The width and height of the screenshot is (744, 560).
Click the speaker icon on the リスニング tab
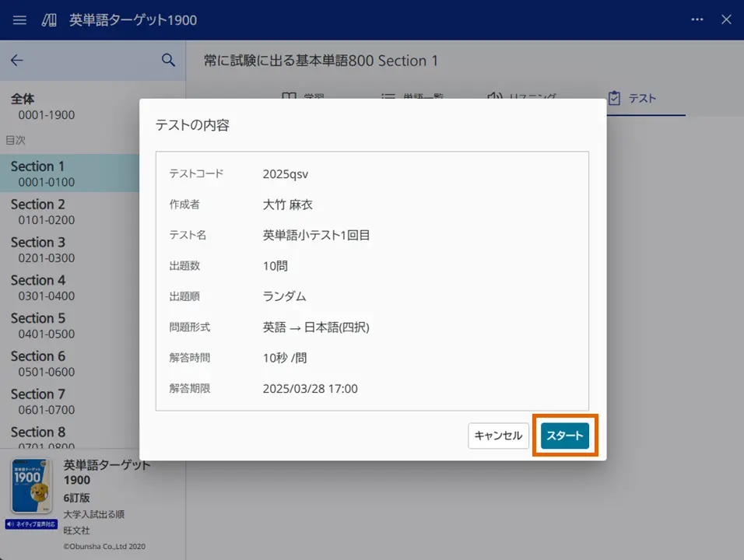point(494,96)
